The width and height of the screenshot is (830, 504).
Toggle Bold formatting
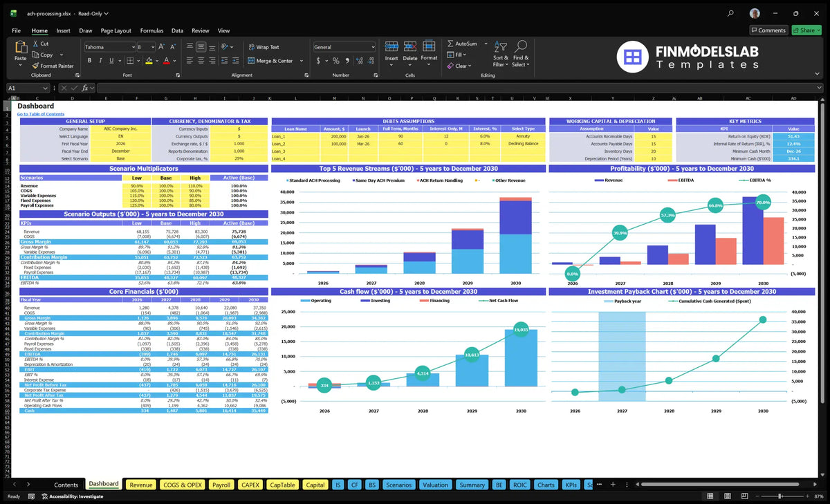pos(90,61)
